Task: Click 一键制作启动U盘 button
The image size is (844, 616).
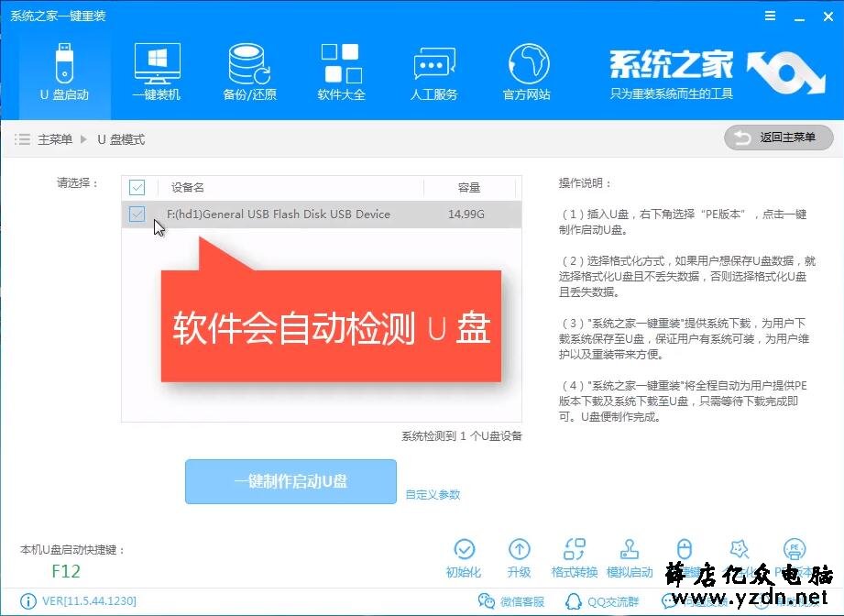Action: 290,481
